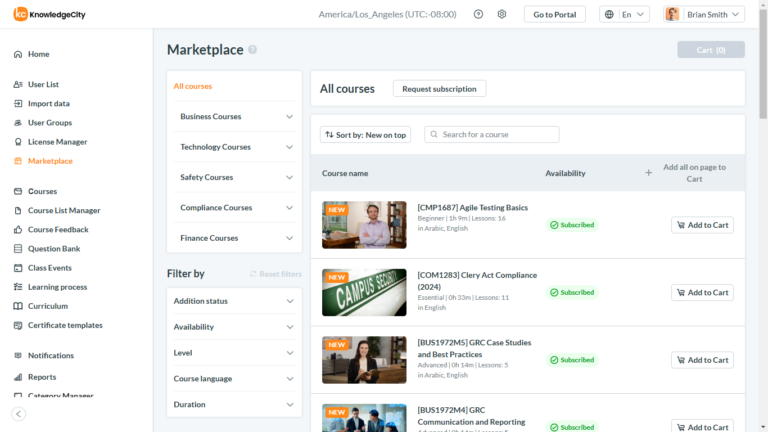The width and height of the screenshot is (768, 432).
Task: Select User Groups in the sidebar menu
Action: tap(50, 123)
